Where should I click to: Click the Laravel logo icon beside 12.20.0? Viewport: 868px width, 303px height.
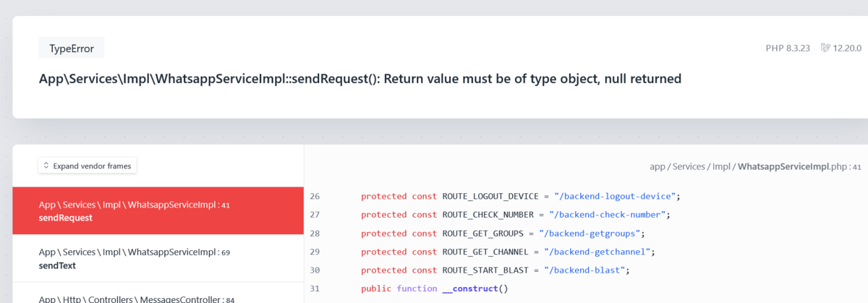click(x=825, y=48)
